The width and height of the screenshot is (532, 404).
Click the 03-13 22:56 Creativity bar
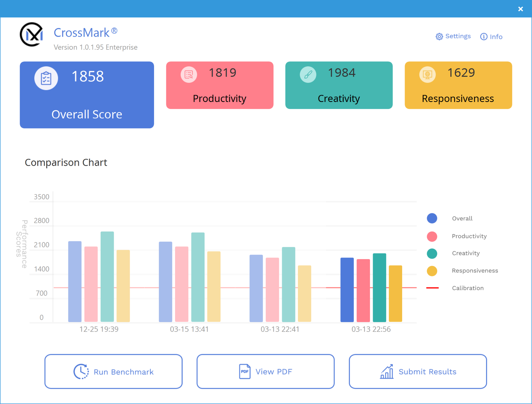click(379, 288)
